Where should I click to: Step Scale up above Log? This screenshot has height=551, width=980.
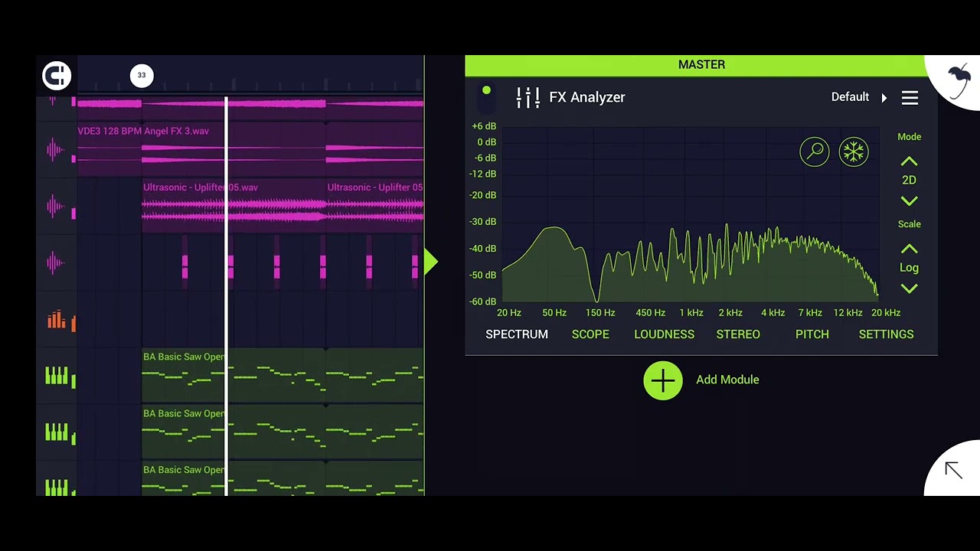[909, 249]
